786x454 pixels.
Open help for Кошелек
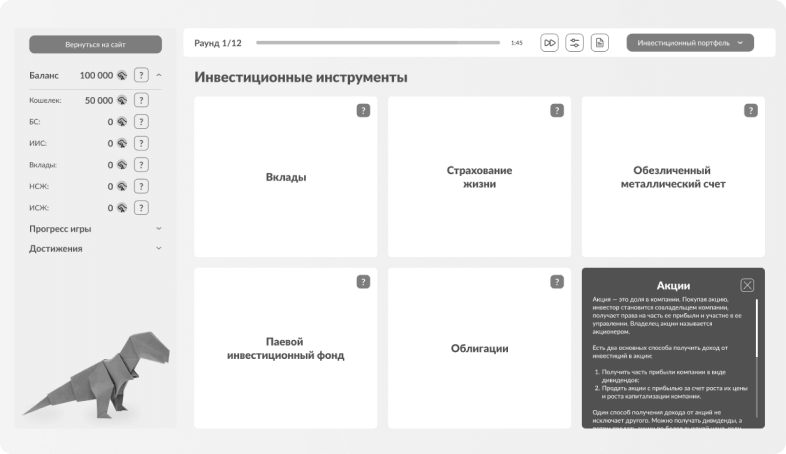pyautogui.click(x=141, y=100)
